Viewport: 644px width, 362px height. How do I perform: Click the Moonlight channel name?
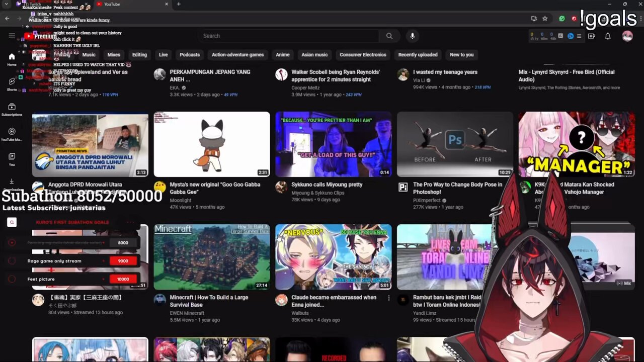click(181, 200)
